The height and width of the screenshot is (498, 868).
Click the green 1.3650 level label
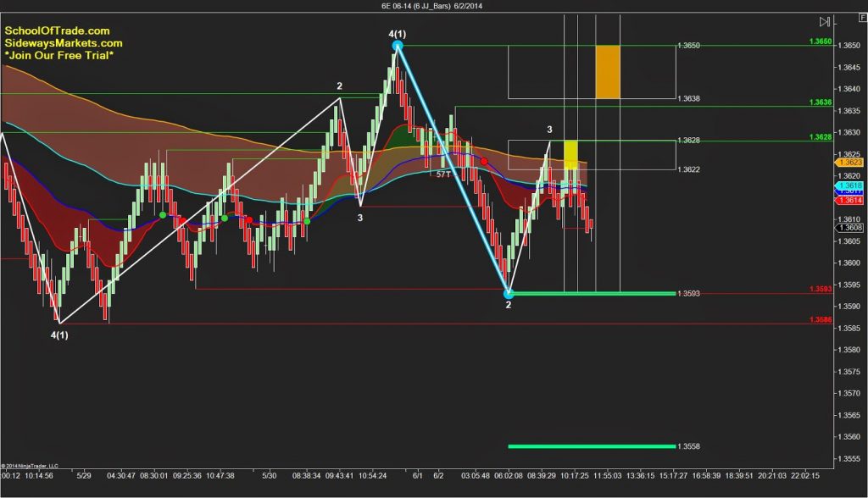[821, 41]
